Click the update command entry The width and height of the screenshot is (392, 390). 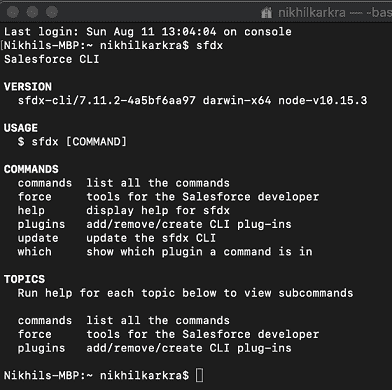click(x=38, y=238)
